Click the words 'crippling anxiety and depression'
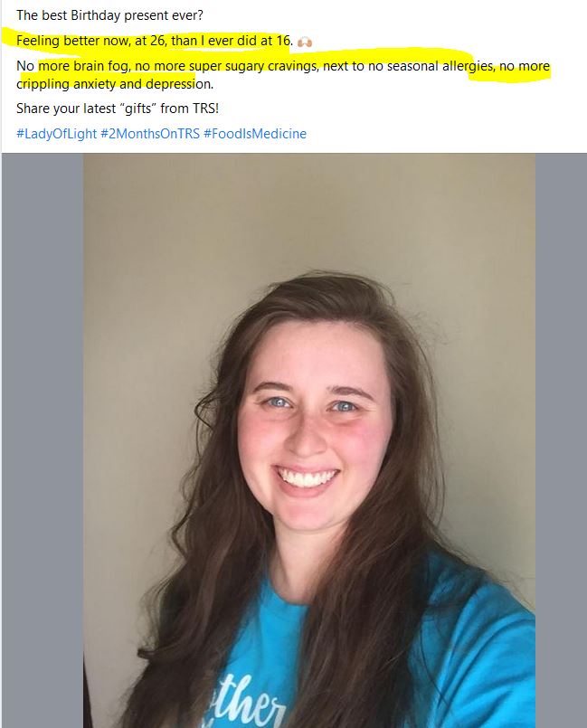The height and width of the screenshot is (728, 587). [x=114, y=84]
